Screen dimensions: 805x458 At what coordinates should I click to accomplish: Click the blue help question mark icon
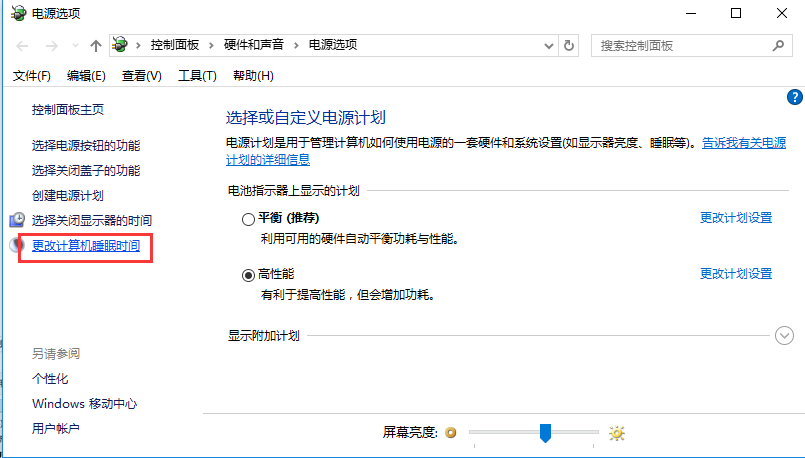pos(795,97)
